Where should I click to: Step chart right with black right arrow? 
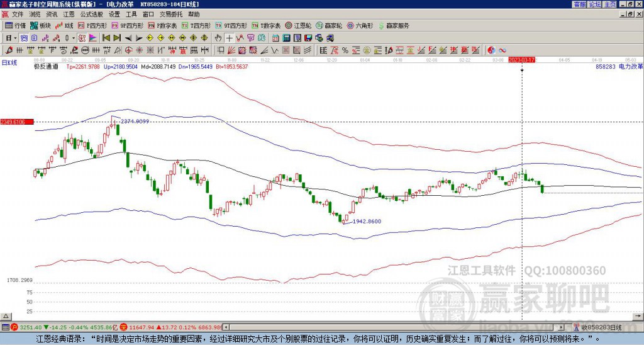click(139, 38)
